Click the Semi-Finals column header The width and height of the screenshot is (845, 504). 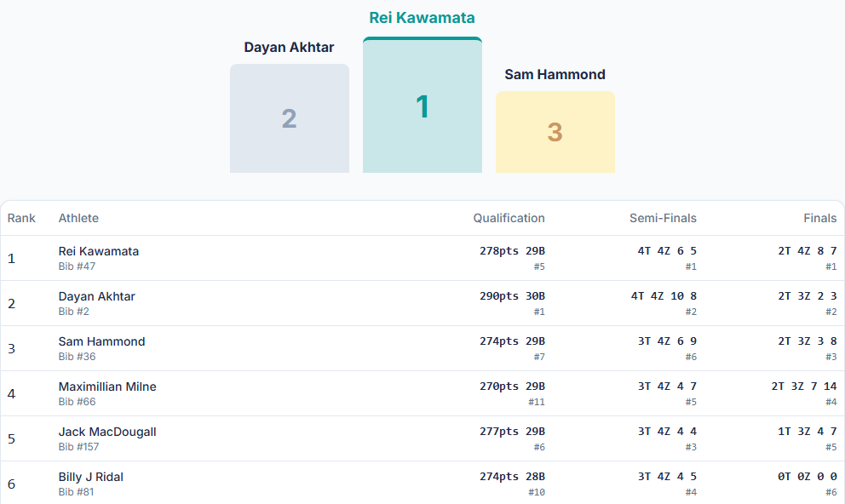coord(663,218)
